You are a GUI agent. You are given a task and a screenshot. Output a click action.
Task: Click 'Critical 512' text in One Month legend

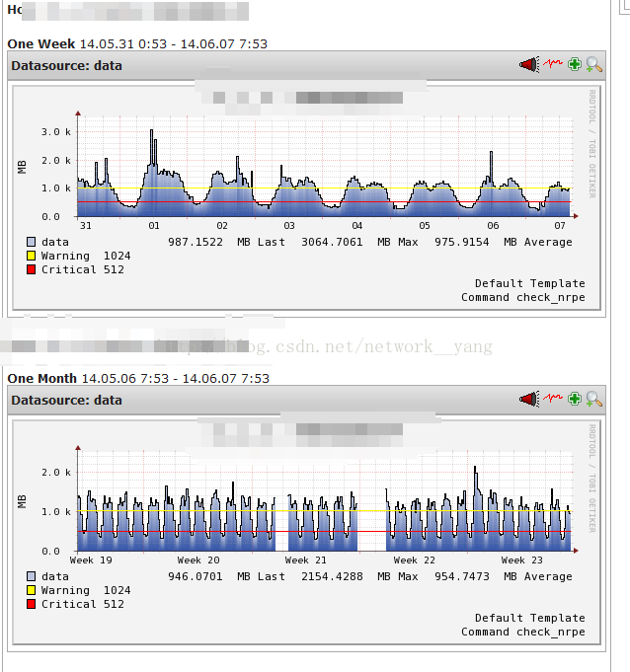pyautogui.click(x=83, y=604)
